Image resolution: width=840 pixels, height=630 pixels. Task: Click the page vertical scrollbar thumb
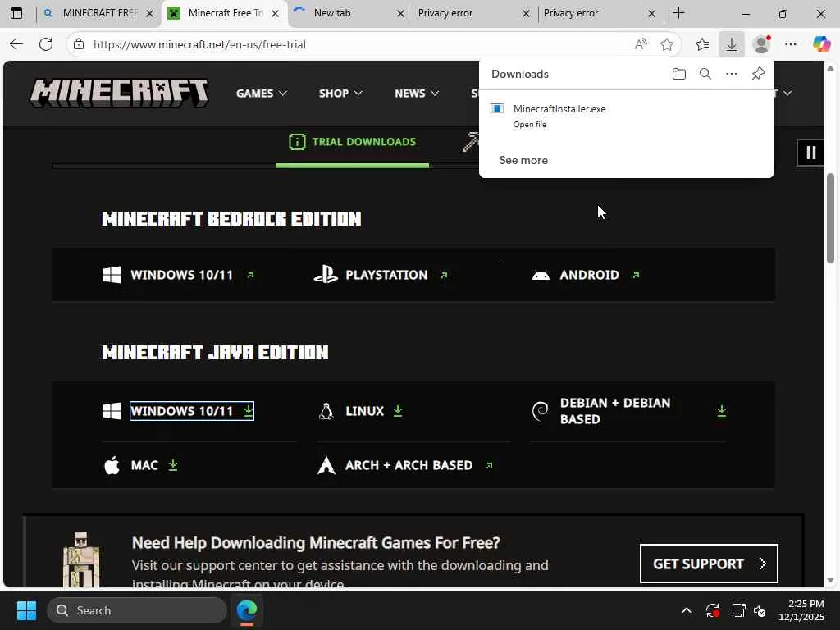coord(830,218)
